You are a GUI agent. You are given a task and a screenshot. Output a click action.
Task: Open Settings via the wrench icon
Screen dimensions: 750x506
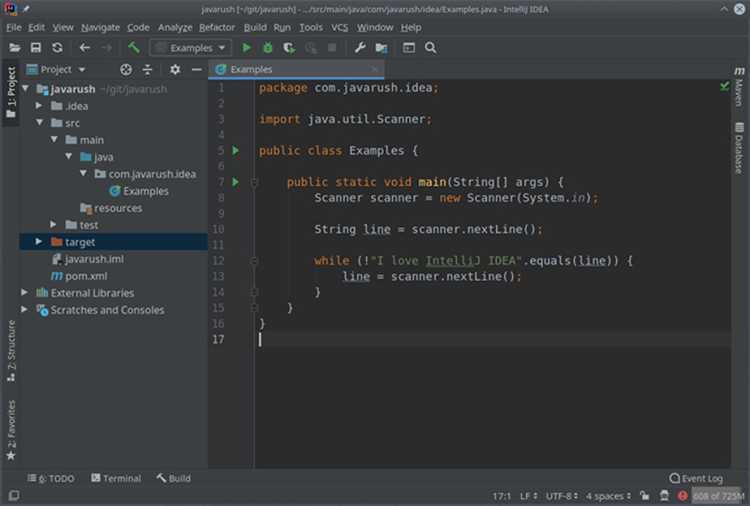point(360,48)
